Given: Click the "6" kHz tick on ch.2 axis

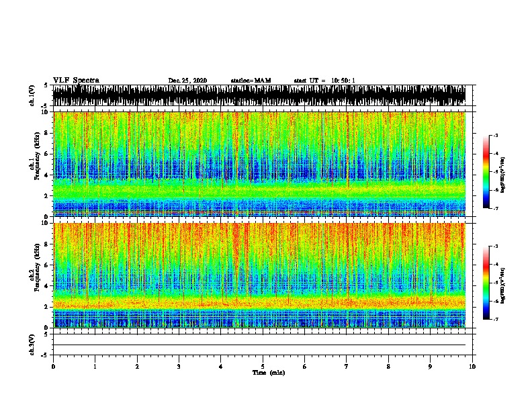Looking at the screenshot, I should coord(47,265).
